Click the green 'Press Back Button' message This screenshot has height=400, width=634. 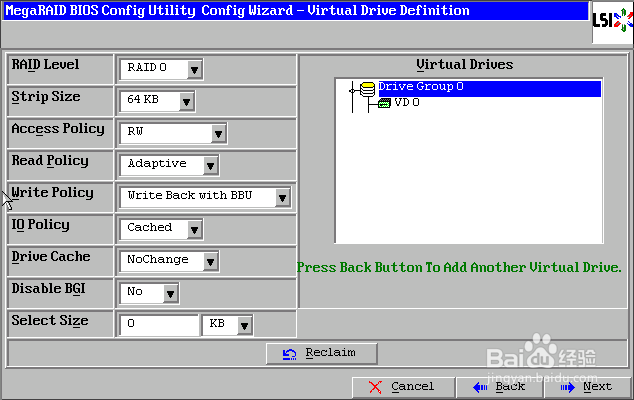tap(459, 267)
